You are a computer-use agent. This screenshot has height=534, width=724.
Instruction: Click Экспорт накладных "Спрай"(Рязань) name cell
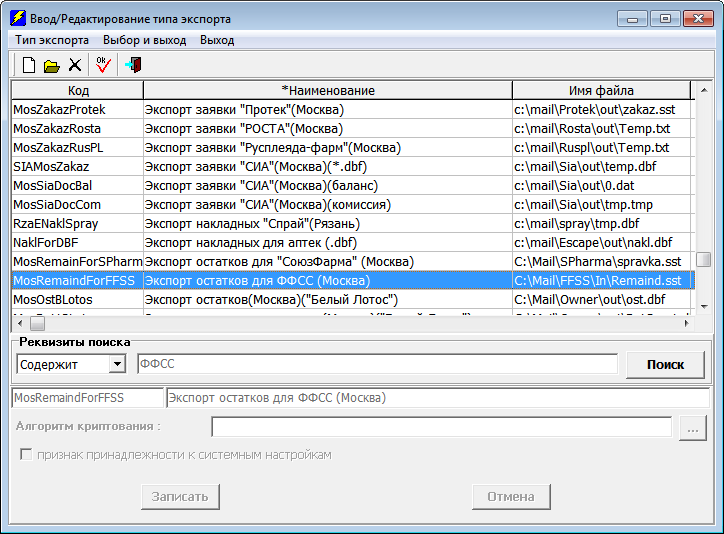click(x=328, y=224)
